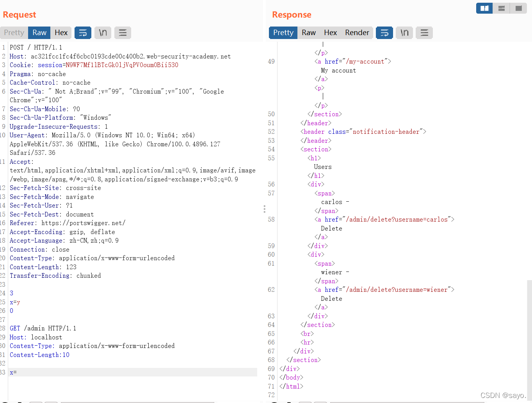
Task: Click 'notification-header' class attribute text
Action: click(386, 132)
